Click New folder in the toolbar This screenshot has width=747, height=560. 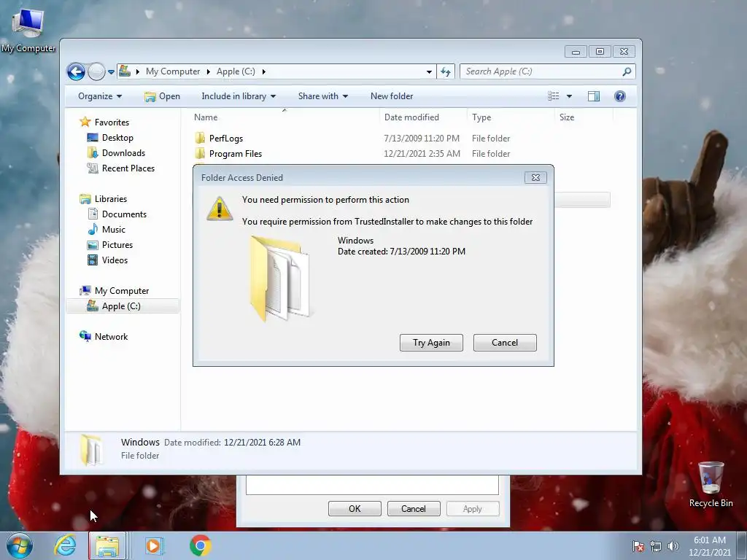coord(392,96)
